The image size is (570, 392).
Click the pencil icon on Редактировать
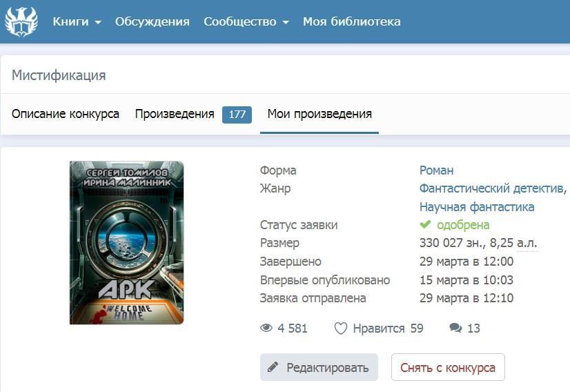point(273,367)
